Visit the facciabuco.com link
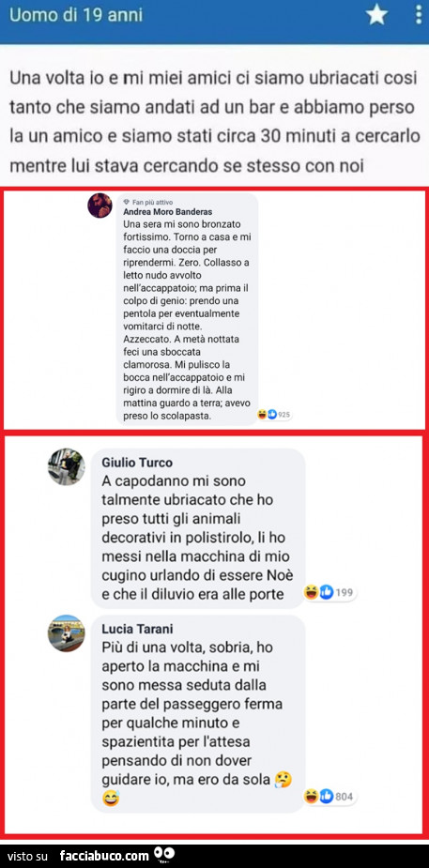The height and width of the screenshot is (868, 429). pos(104,855)
